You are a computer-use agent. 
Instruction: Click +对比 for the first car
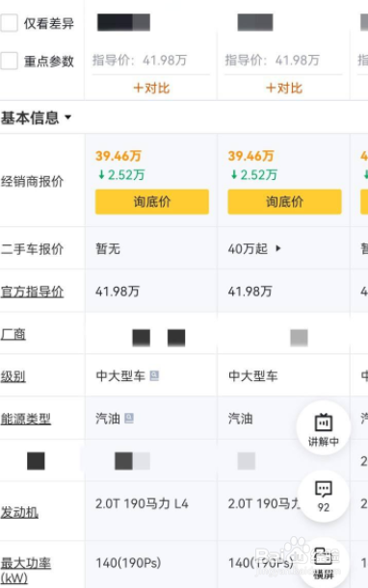[x=151, y=89]
